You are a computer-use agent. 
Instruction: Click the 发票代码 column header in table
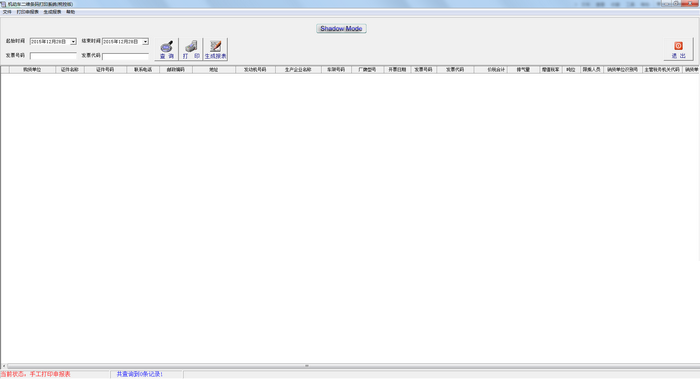455,70
